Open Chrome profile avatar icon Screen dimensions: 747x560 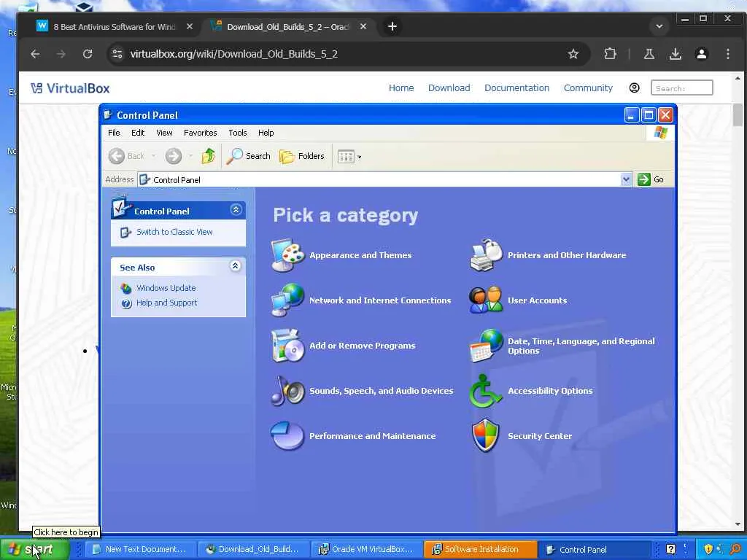pyautogui.click(x=701, y=54)
